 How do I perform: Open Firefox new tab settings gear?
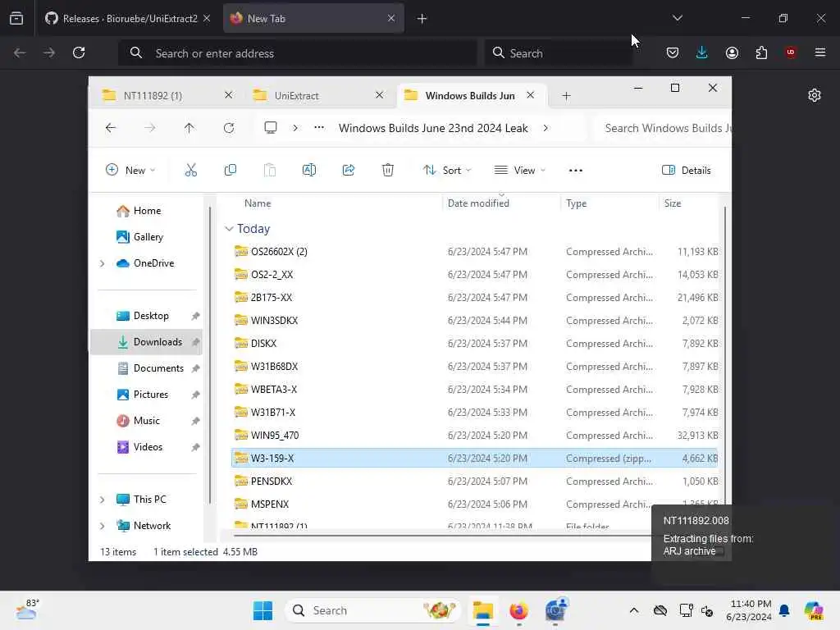click(815, 95)
